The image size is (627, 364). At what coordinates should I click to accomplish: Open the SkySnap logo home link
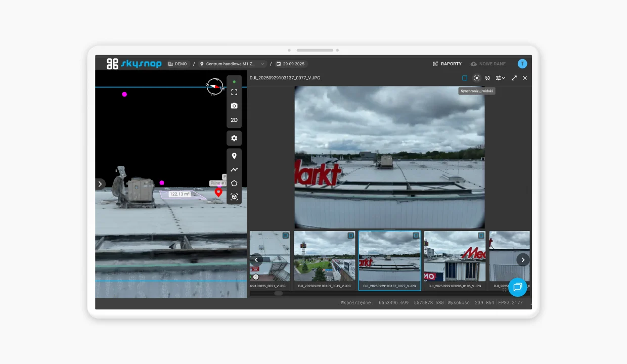pos(134,64)
